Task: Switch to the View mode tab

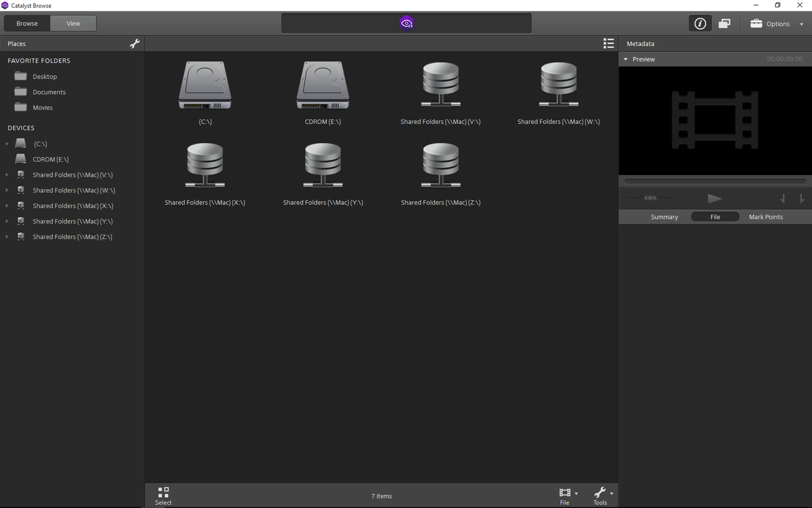Action: pyautogui.click(x=73, y=23)
